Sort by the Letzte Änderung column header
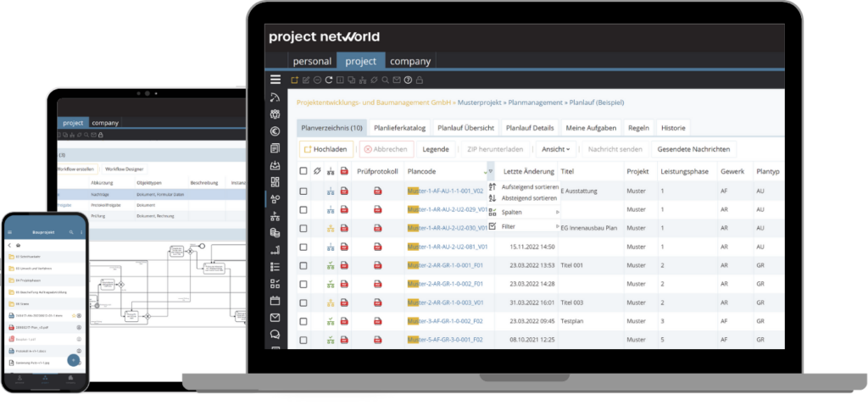 point(529,171)
